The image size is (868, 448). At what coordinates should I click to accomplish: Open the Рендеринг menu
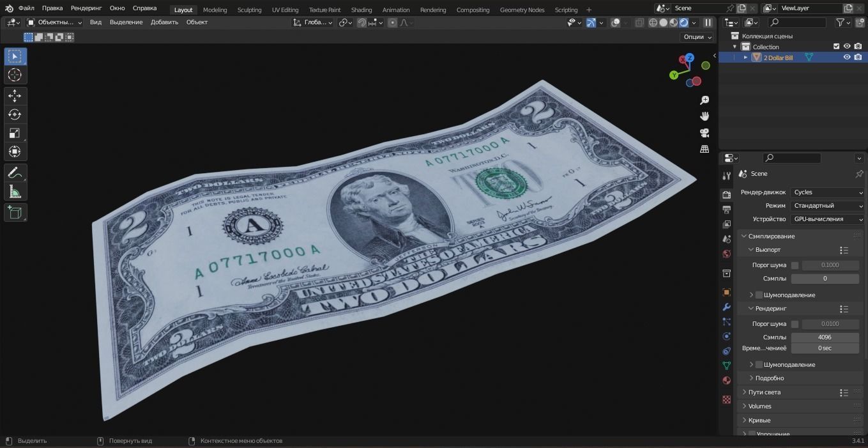pos(86,9)
